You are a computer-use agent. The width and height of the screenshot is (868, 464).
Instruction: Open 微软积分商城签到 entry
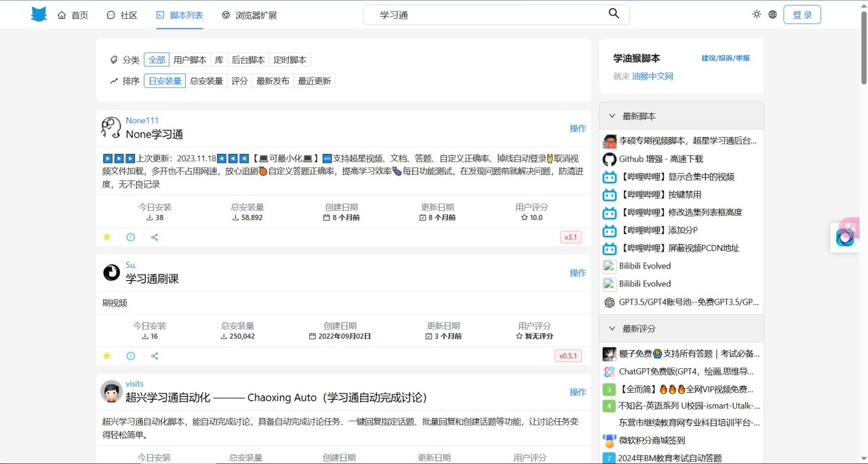(651, 440)
